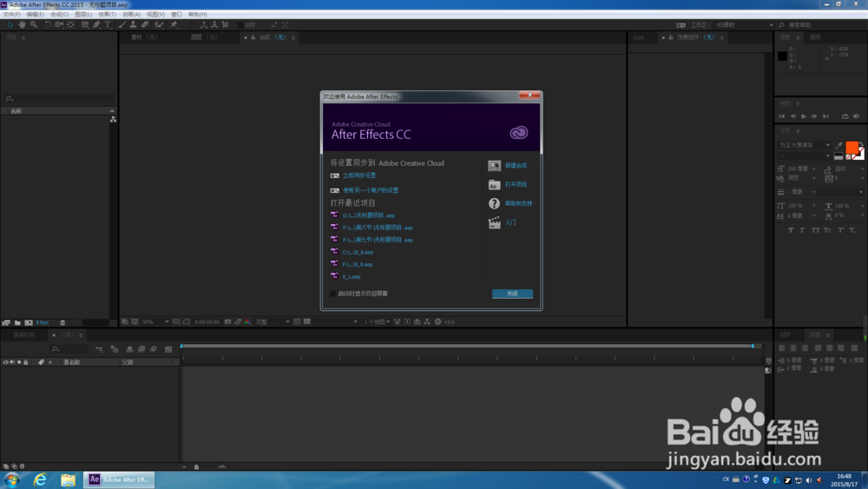
Task: Click the new folder icon in Project panel
Action: click(x=17, y=322)
